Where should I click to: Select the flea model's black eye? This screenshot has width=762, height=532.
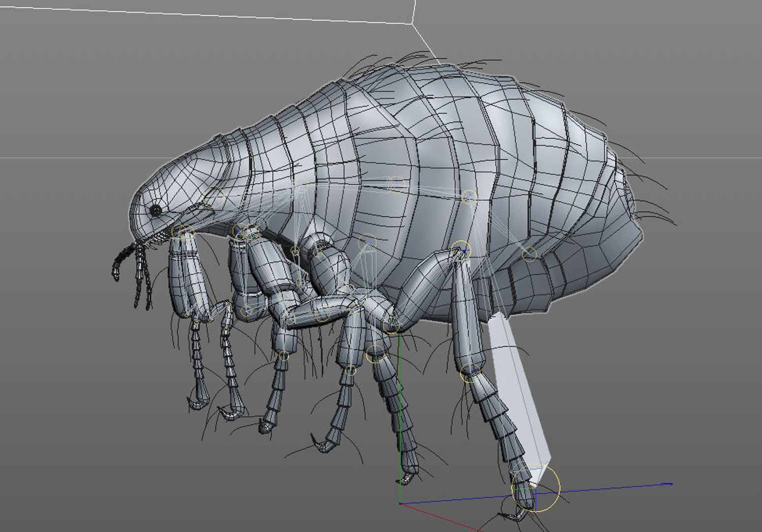(155, 211)
